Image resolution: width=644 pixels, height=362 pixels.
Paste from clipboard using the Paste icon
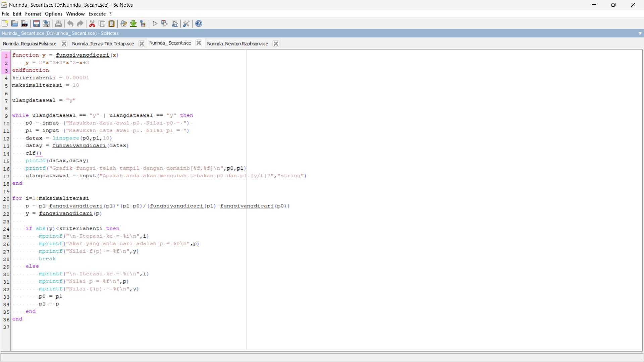coord(112,24)
